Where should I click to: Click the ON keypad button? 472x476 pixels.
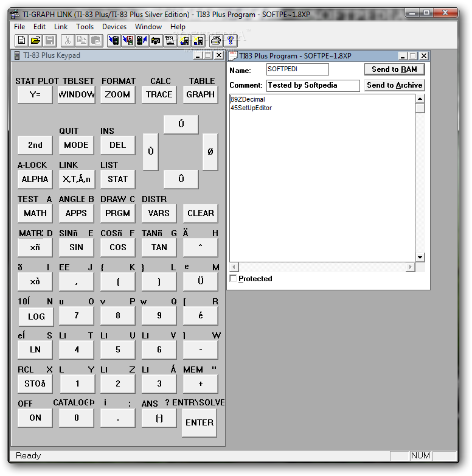35,418
